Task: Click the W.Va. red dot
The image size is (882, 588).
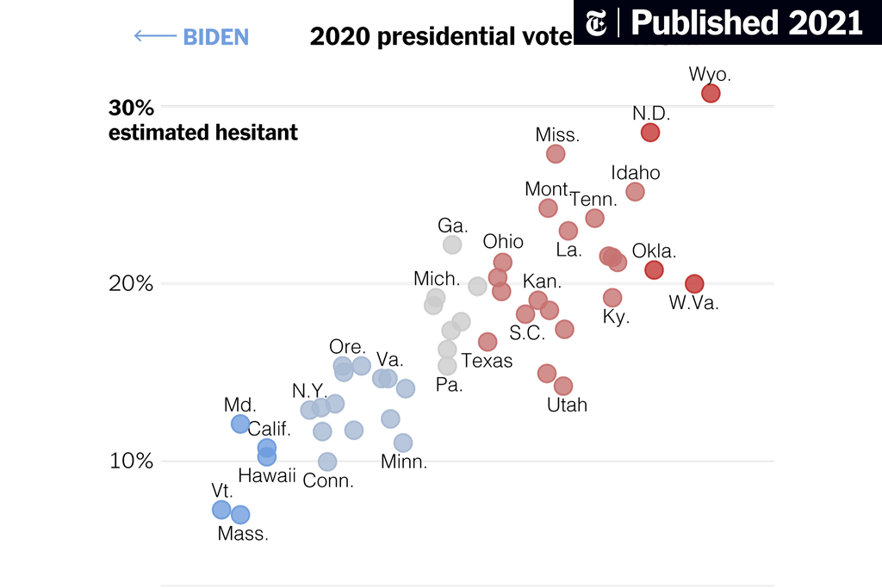Action: (694, 284)
